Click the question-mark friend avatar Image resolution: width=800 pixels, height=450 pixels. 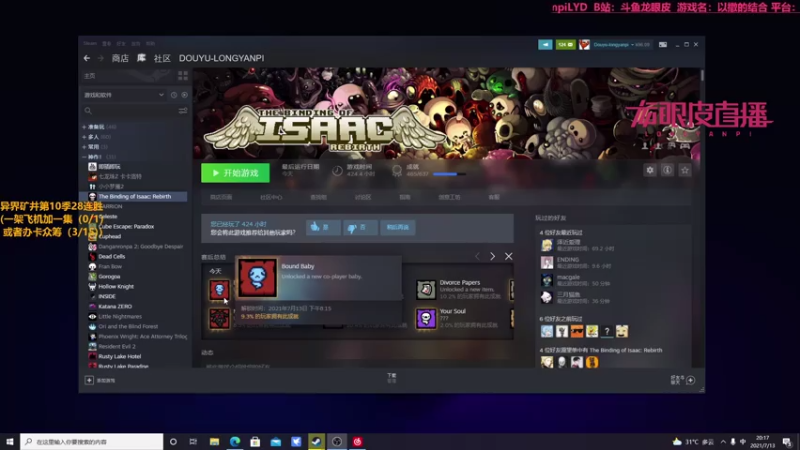[x=607, y=332]
